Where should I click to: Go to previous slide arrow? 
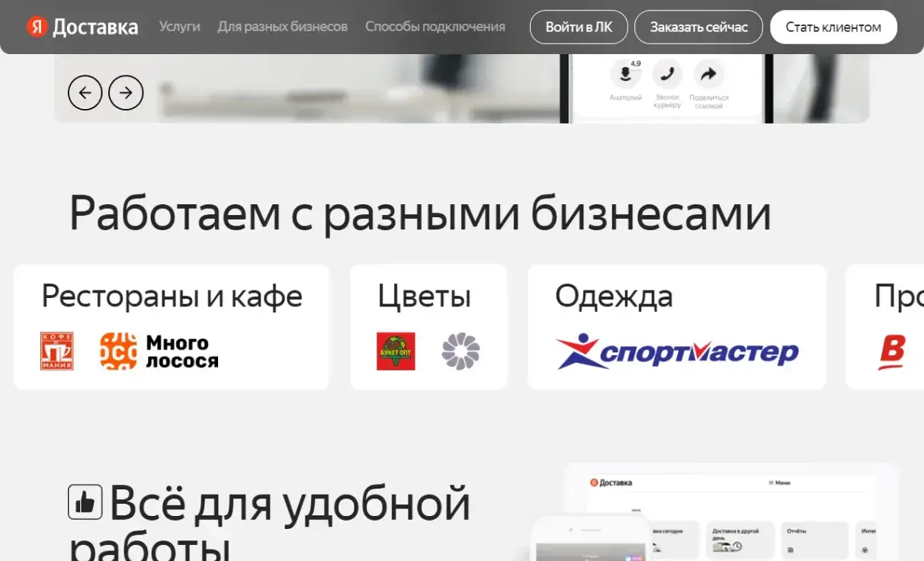[x=85, y=93]
